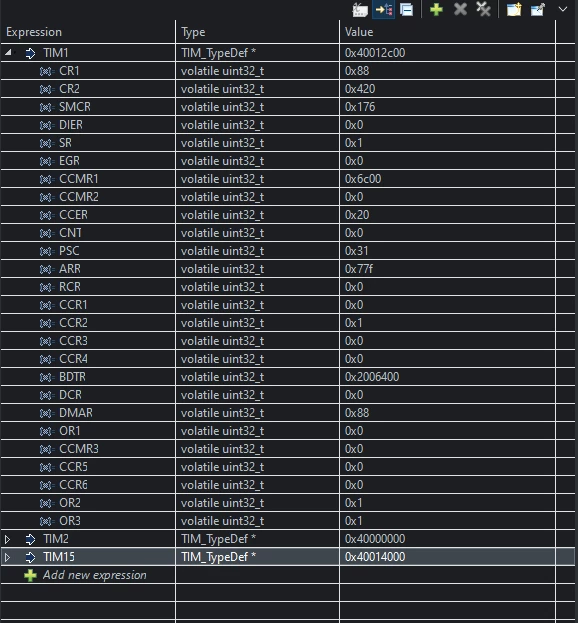Viewport: 578px width, 623px height.
Task: Click CR1 value 0x88
Action: coord(357,71)
